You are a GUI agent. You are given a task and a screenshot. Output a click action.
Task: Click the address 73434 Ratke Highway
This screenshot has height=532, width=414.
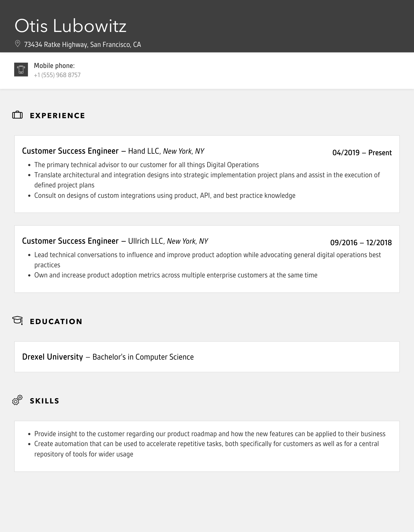click(82, 45)
